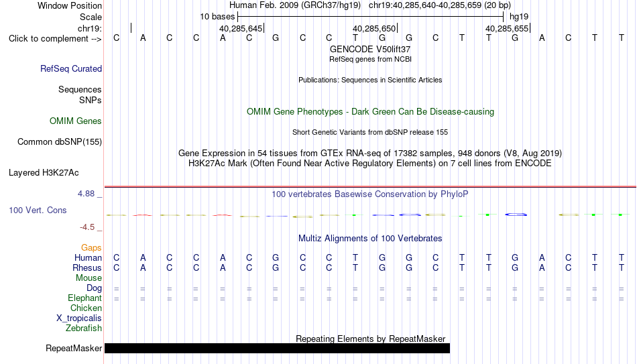Open the OMIM Genes track label
The height and width of the screenshot is (364, 637).
click(76, 121)
